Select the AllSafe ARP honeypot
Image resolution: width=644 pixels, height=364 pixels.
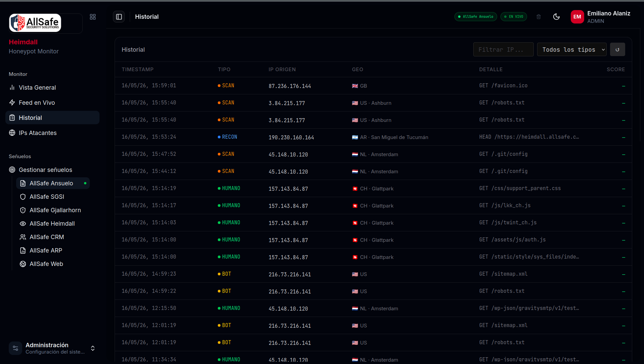(53, 251)
